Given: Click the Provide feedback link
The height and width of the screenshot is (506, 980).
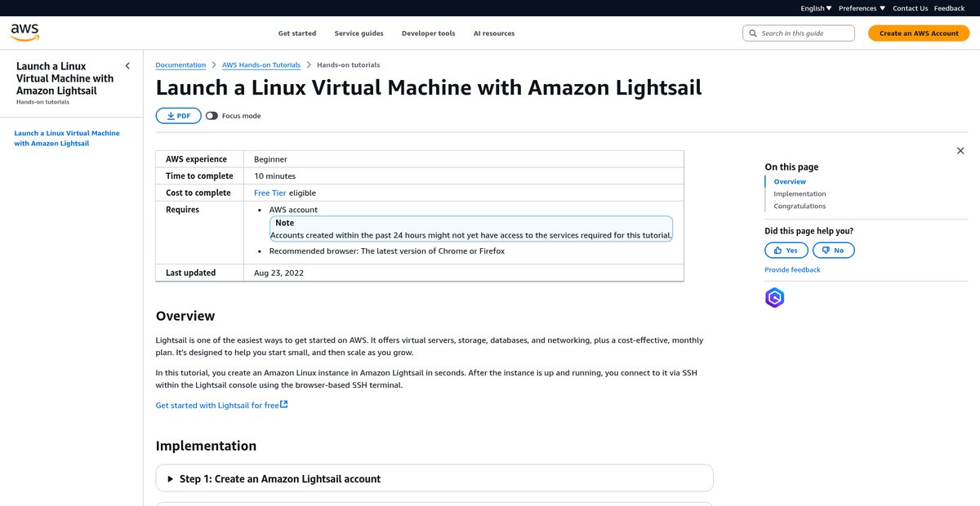Looking at the screenshot, I should coord(793,270).
